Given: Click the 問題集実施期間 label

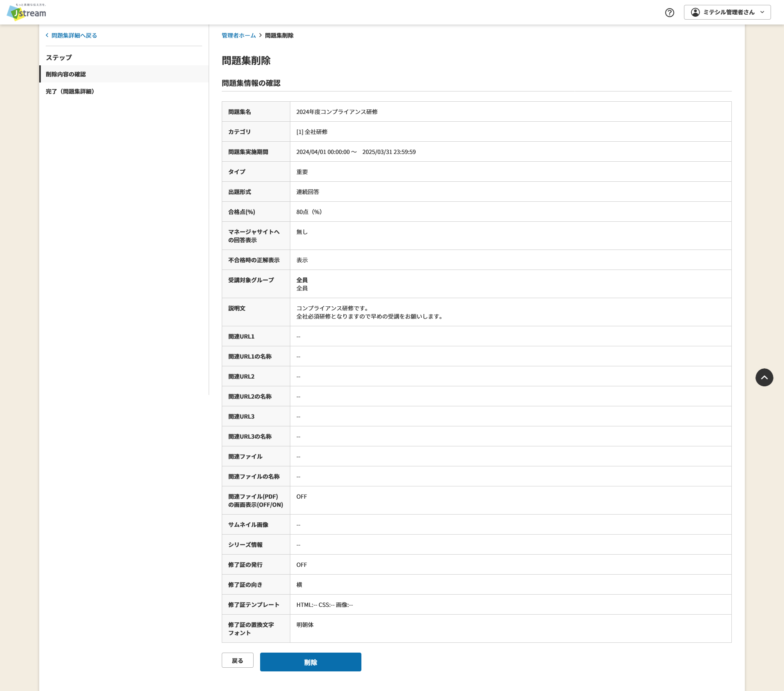Looking at the screenshot, I should pos(248,152).
